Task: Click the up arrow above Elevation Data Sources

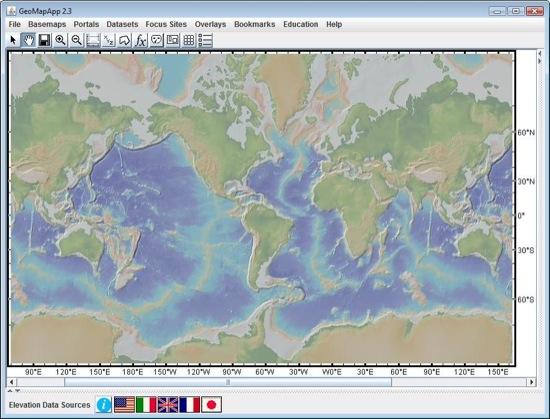Action: 10,391
